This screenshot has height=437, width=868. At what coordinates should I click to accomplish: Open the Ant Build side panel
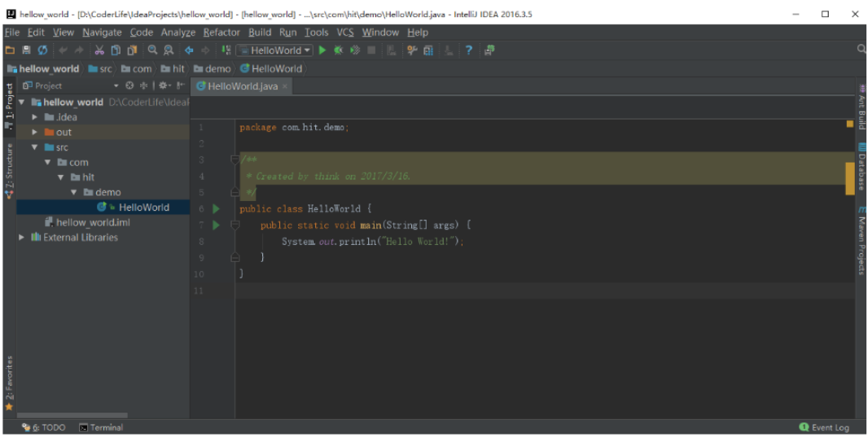coord(862,107)
